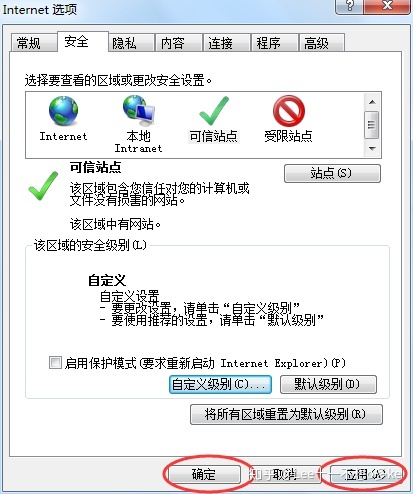The width and height of the screenshot is (413, 494).
Task: Enable the 启用保护模式 checkbox
Action: coord(55,363)
